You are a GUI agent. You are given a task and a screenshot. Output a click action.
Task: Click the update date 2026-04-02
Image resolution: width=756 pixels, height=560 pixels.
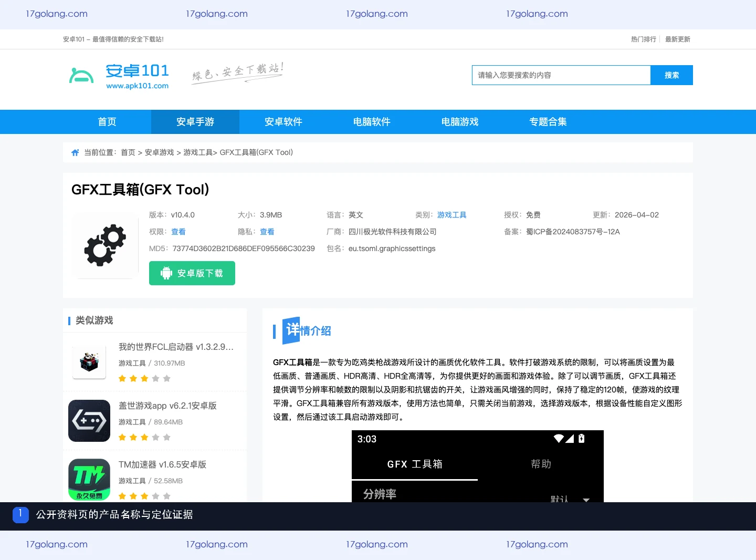637,215
